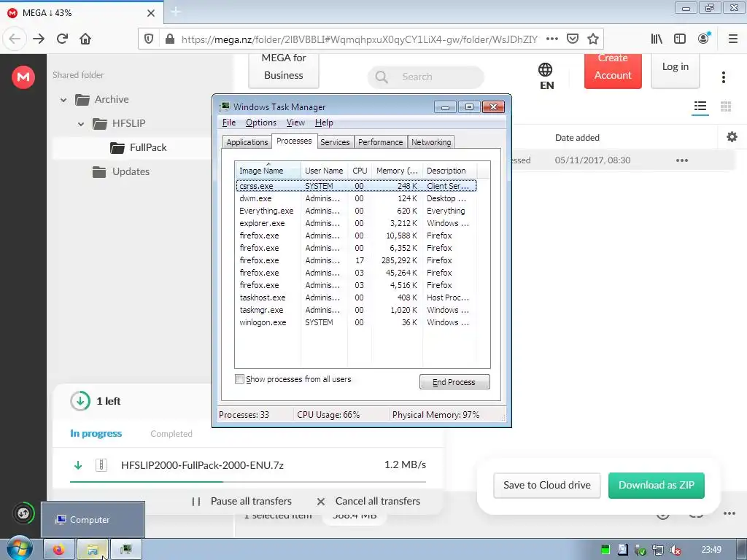Click the MEGA logo in sidebar
747x560 pixels.
coord(23,77)
